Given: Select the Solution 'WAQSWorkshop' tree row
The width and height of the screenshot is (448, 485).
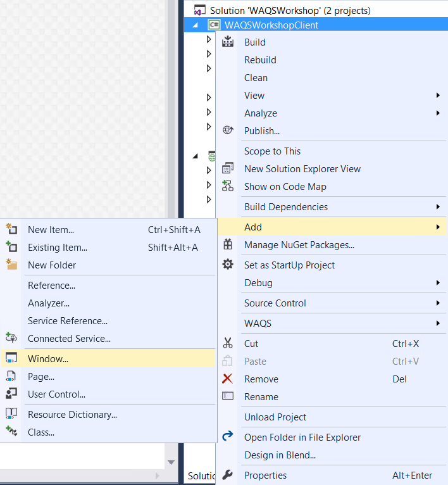Looking at the screenshot, I should click(x=316, y=10).
